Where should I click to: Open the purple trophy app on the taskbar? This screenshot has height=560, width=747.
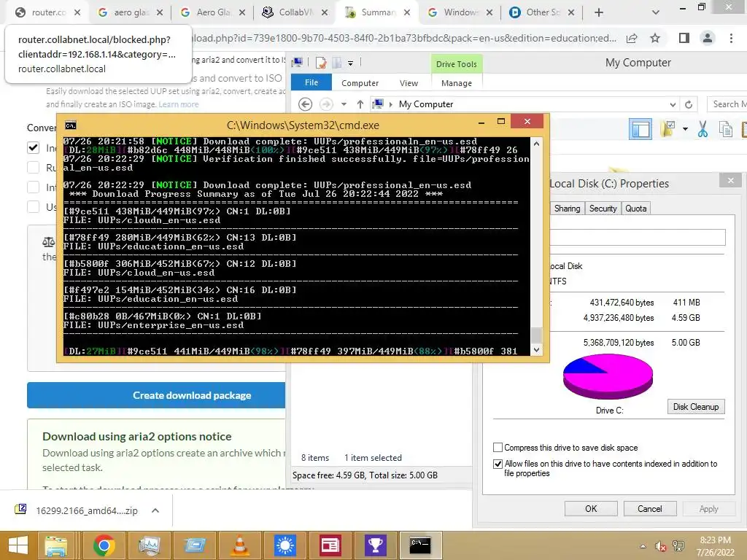[376, 545]
